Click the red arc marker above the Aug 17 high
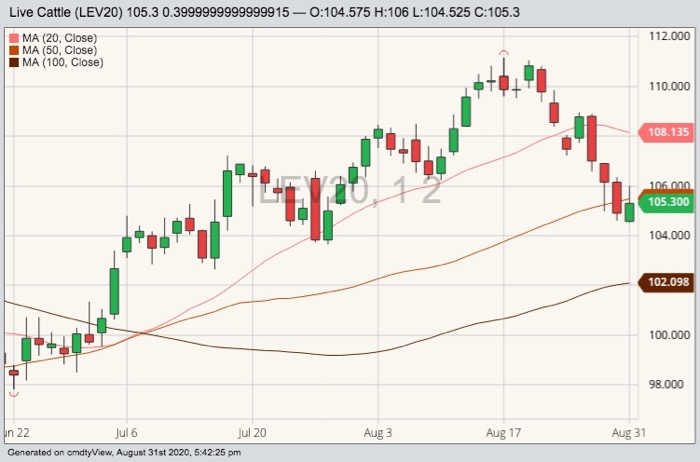Screen dimensions: 700x462 504,52
